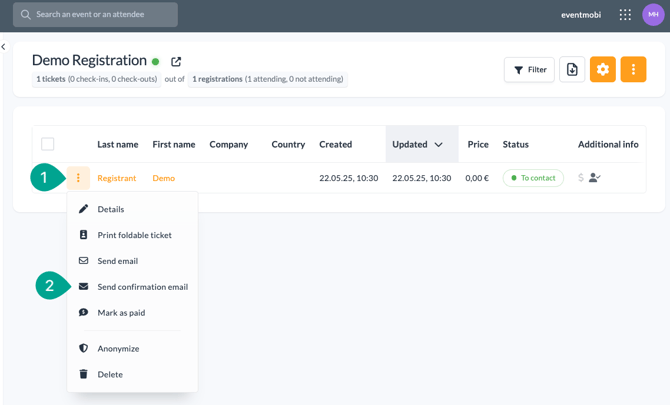Image resolution: width=670 pixels, height=405 pixels.
Task: Click the Filter button
Action: (529, 70)
